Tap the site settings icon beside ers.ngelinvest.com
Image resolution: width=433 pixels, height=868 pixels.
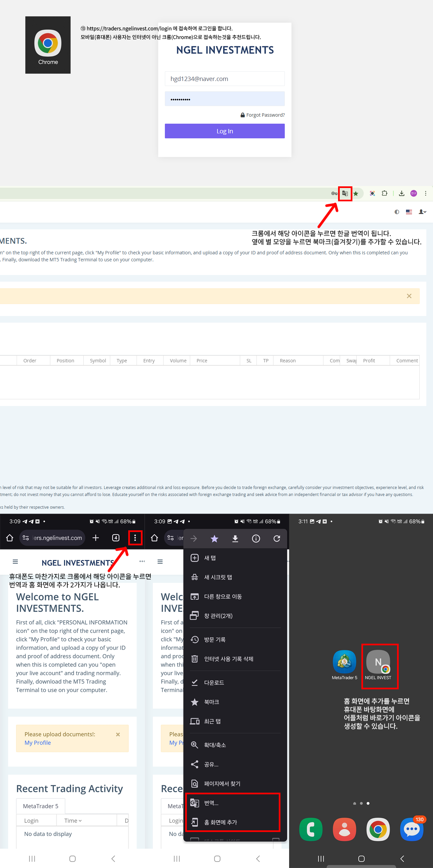tap(26, 538)
